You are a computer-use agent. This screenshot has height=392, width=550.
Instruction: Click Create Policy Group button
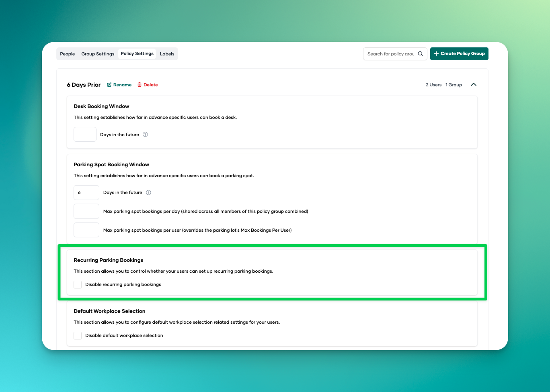pos(459,54)
